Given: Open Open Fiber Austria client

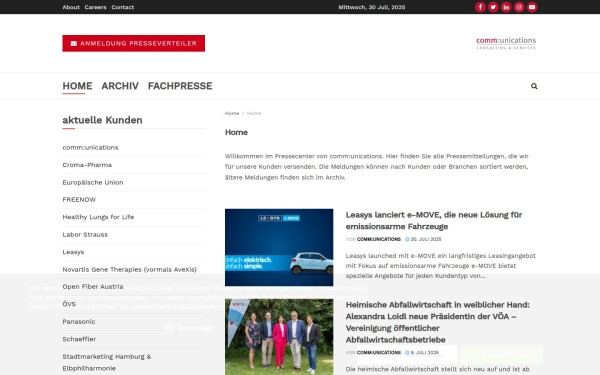Looking at the screenshot, I should [93, 287].
